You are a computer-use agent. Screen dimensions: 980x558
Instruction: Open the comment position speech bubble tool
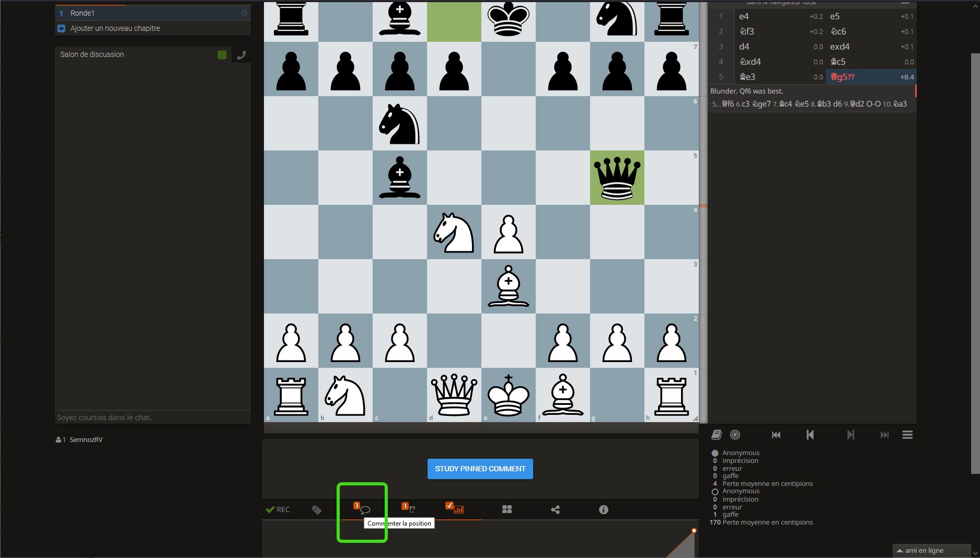click(x=364, y=509)
